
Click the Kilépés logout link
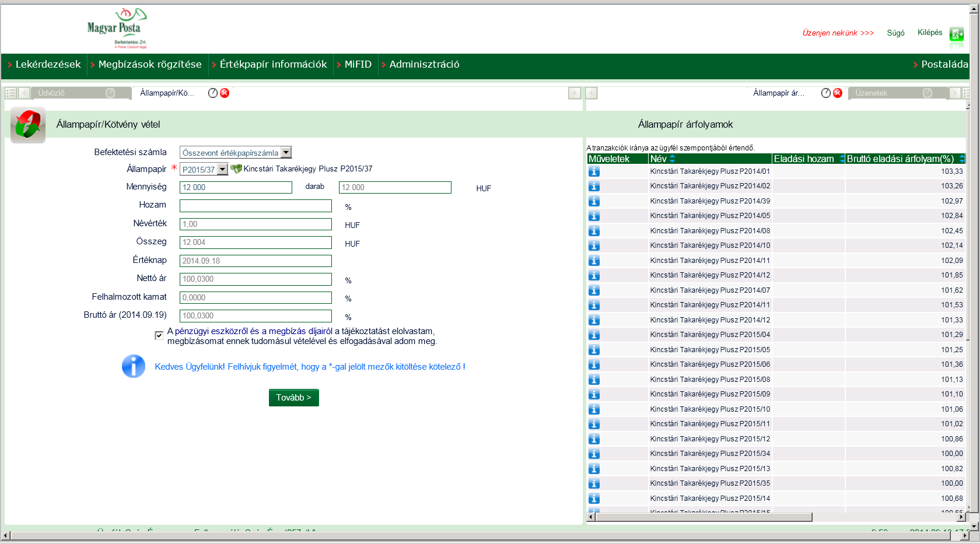[x=930, y=32]
